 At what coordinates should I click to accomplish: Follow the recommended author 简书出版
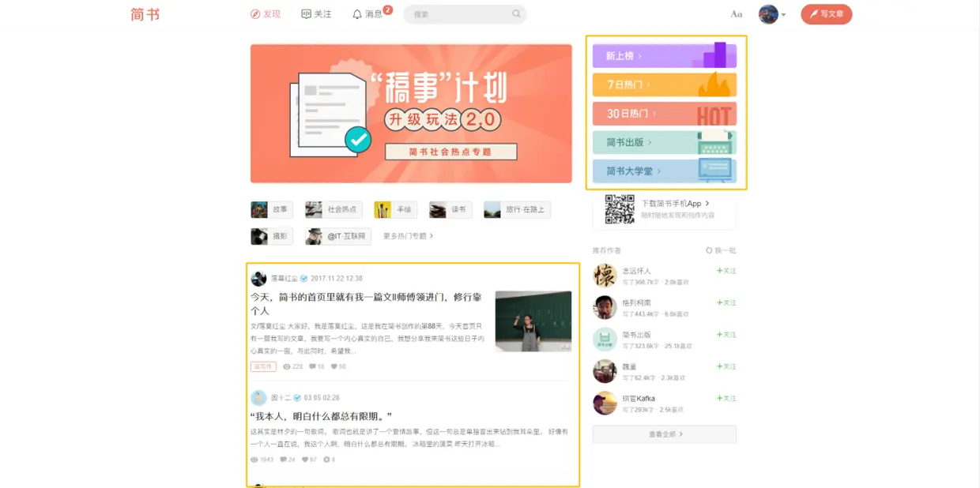[726, 335]
